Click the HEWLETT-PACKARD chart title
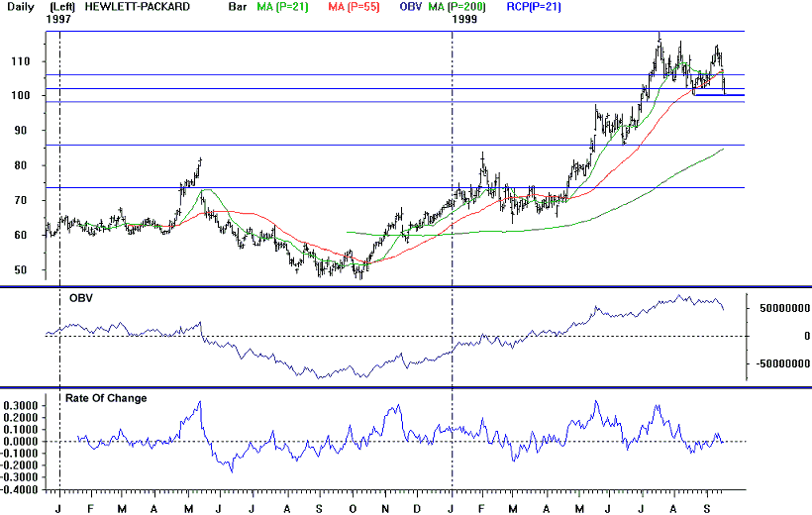 pos(138,7)
